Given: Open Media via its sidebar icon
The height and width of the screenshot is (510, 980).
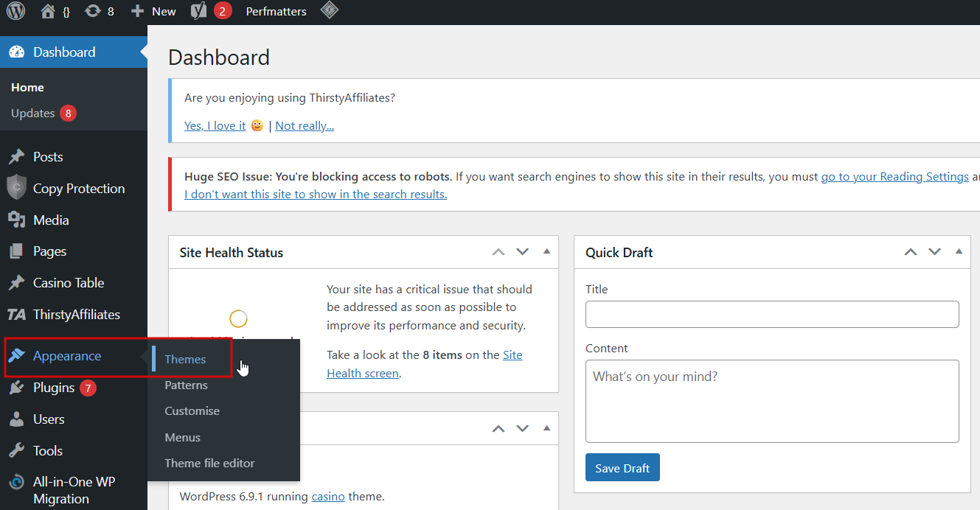Looking at the screenshot, I should (16, 220).
